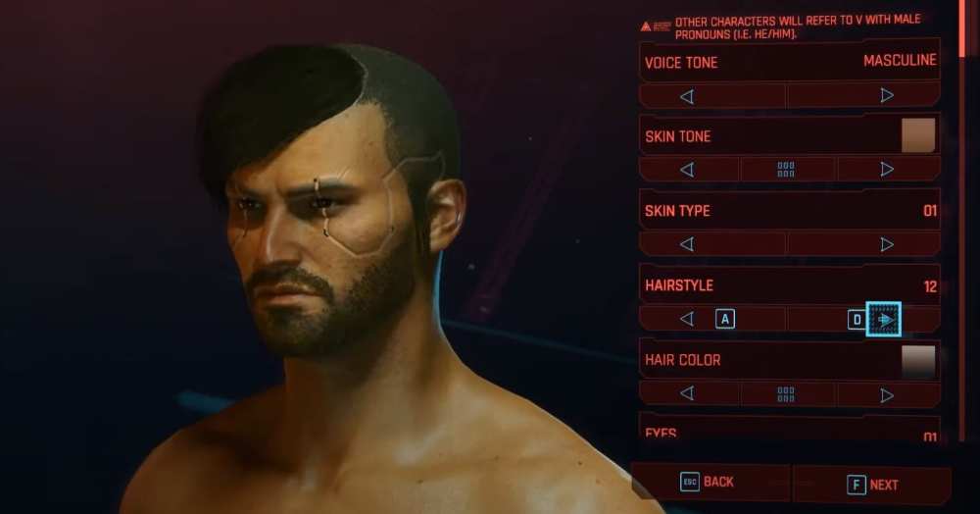Image resolution: width=980 pixels, height=514 pixels.
Task: Proceed with the Next button
Action: pyautogui.click(x=872, y=485)
